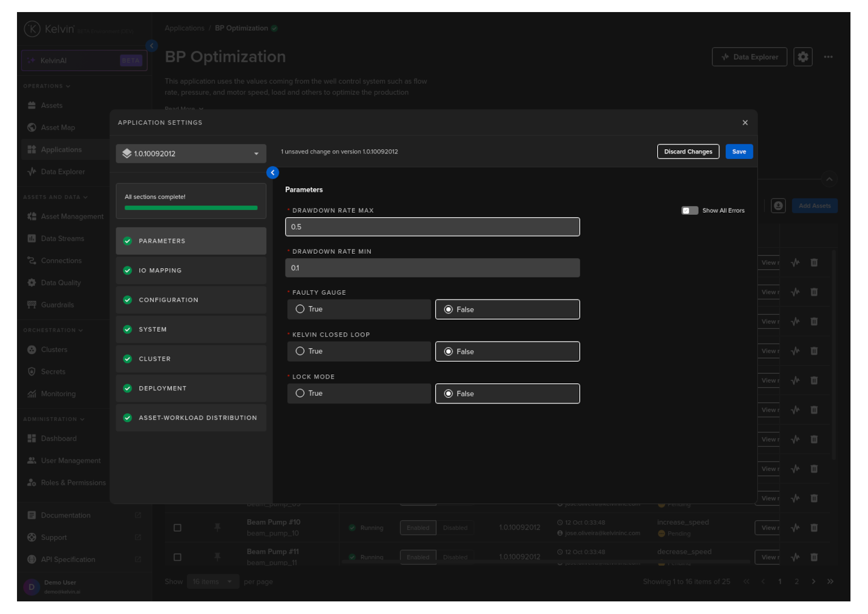Image resolution: width=868 pixels, height=614 pixels.
Task: Click the pin icon for Beam Pump #10
Action: click(x=218, y=528)
